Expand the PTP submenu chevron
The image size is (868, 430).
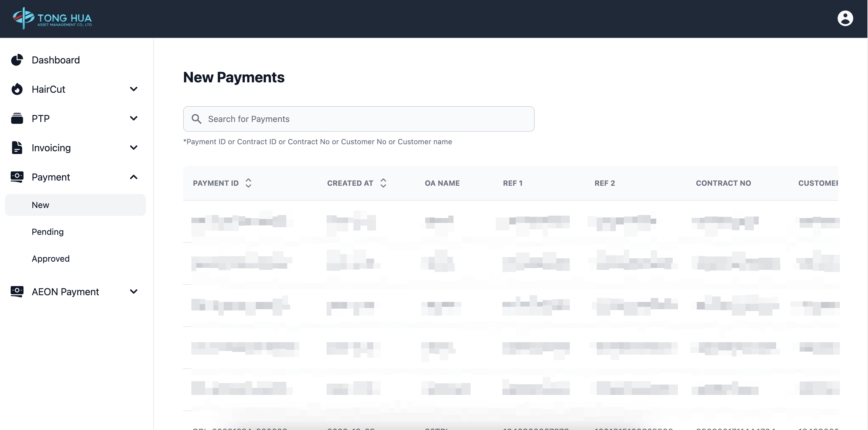(x=134, y=119)
